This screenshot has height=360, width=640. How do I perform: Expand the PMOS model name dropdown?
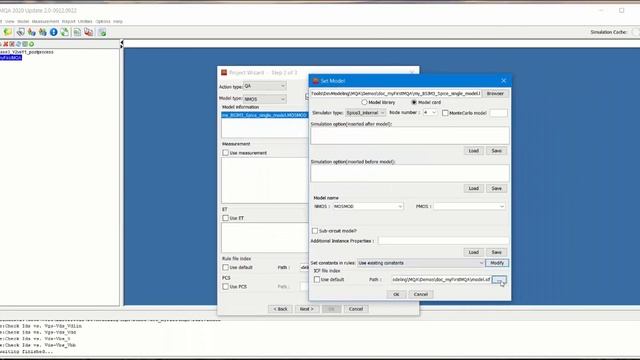coord(469,207)
